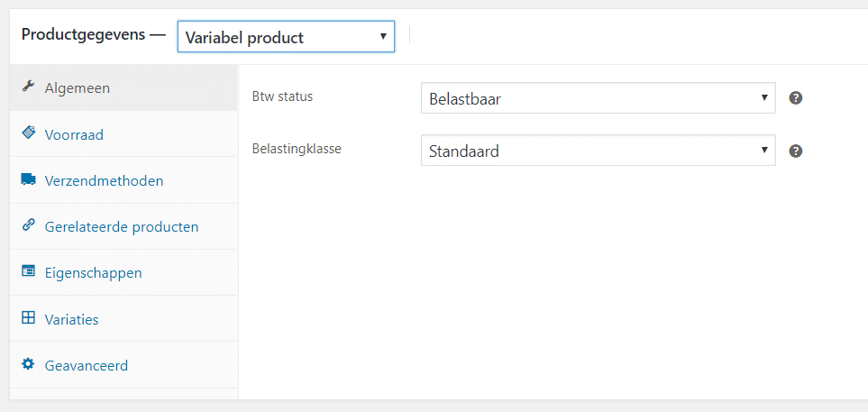This screenshot has width=868, height=412.
Task: Click the Eigenschappen list icon
Action: pyautogui.click(x=28, y=270)
